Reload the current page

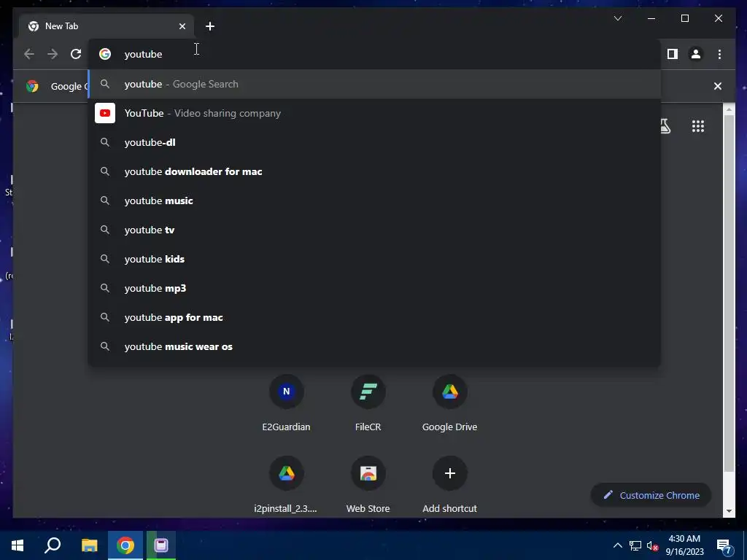[x=76, y=54]
